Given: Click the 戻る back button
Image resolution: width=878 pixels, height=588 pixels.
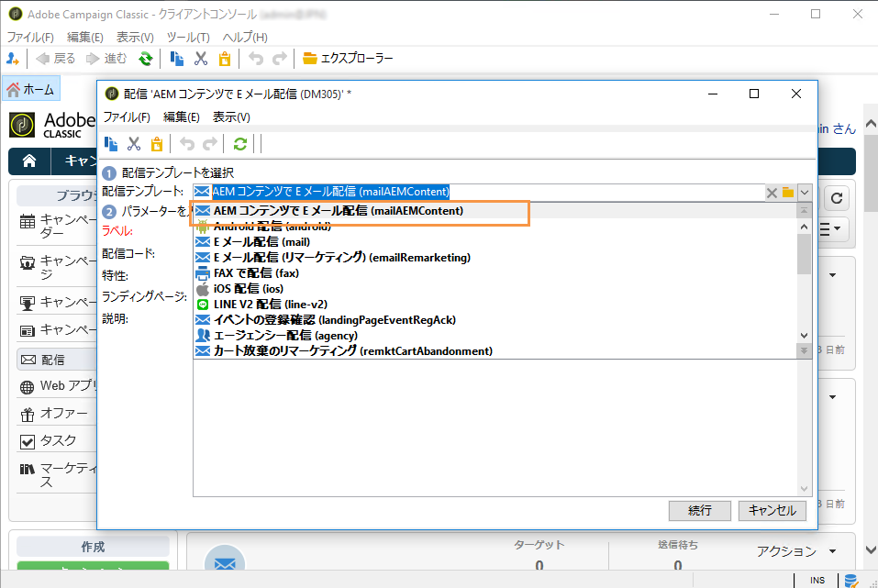Looking at the screenshot, I should pos(55,58).
